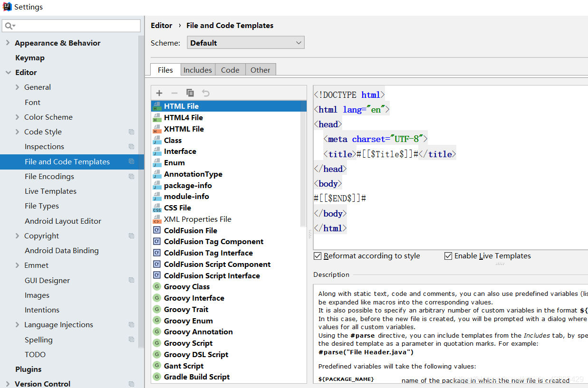Open the Scheme Default dropdown
The width and height of the screenshot is (588, 388).
[x=246, y=43]
